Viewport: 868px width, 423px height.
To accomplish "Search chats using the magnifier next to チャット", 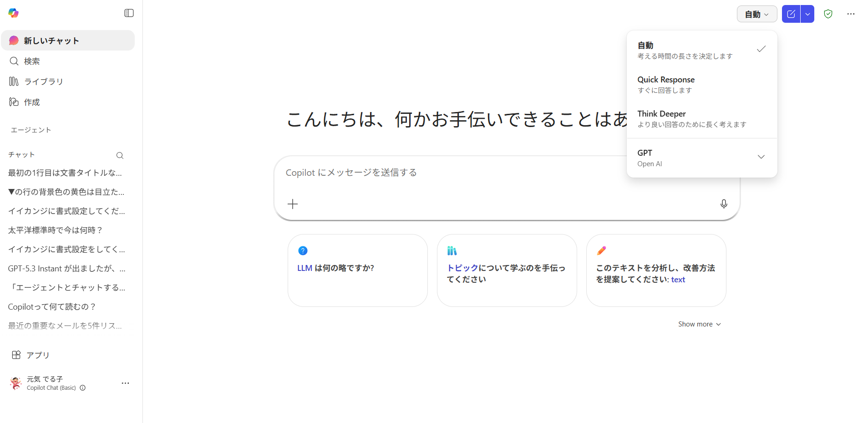I will coord(120,155).
